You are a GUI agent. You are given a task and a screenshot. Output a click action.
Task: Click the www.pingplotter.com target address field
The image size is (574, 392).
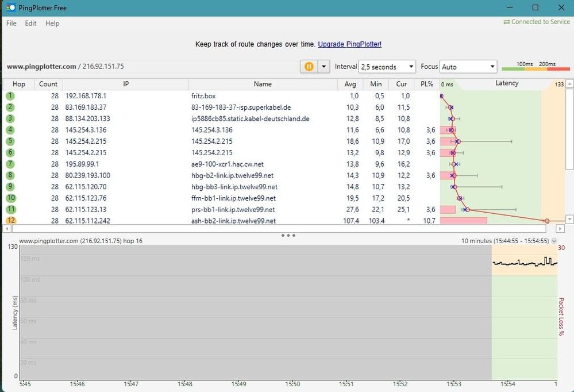150,66
